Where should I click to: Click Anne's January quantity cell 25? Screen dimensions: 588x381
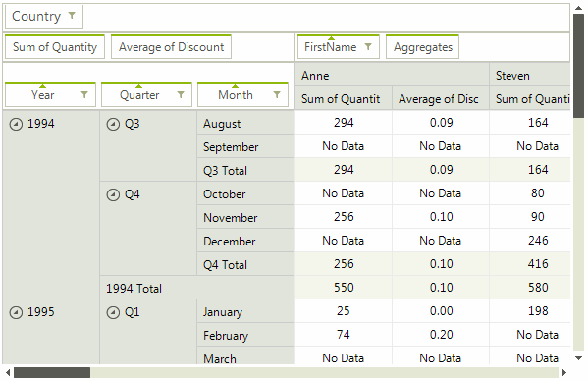344,311
